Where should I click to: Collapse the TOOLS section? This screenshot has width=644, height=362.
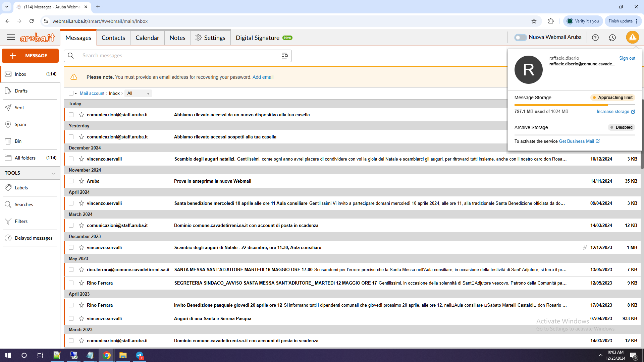(x=53, y=173)
